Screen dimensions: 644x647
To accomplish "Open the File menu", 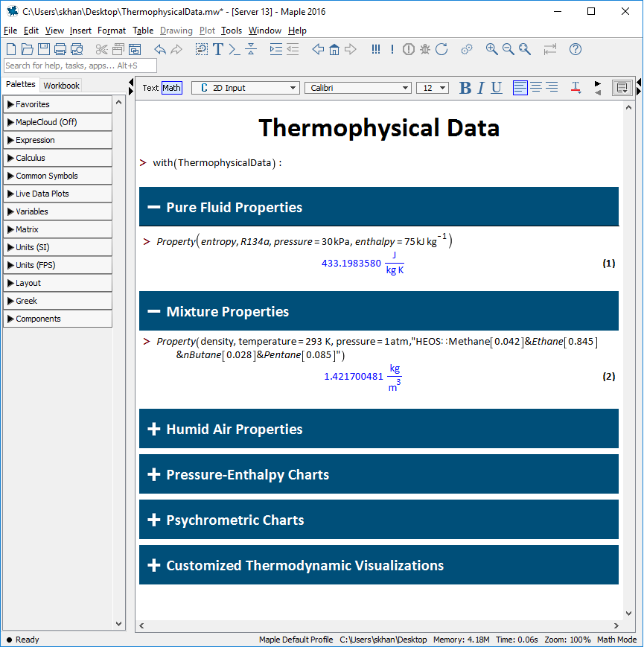I will point(10,31).
